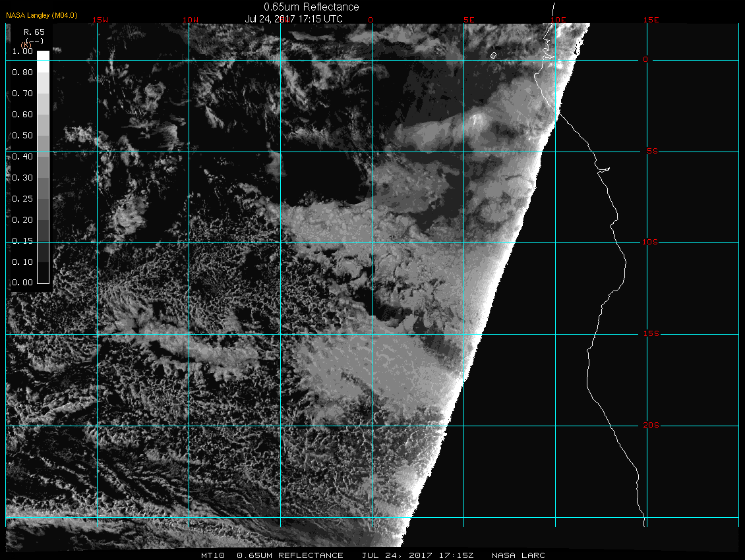Click the 0.70 reflectance scale value
The height and width of the screenshot is (560, 745).
pos(22,93)
